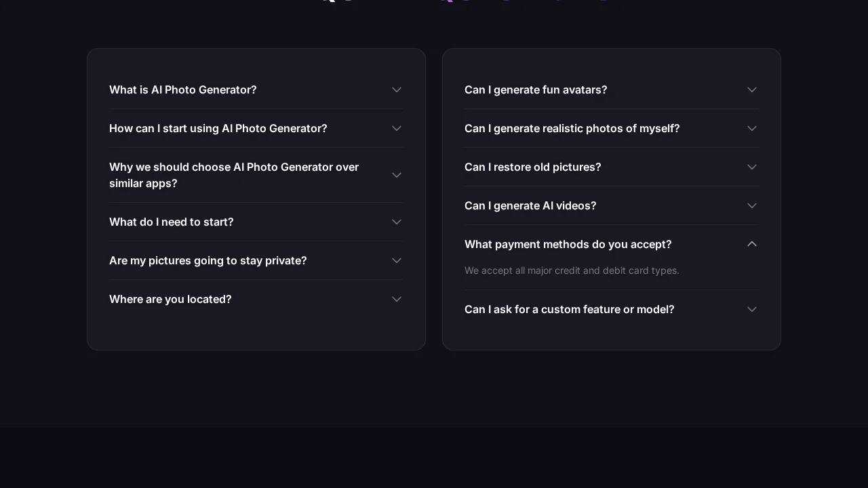Expand the "What do I need to start?" arrow
868x488 pixels.
click(x=397, y=222)
